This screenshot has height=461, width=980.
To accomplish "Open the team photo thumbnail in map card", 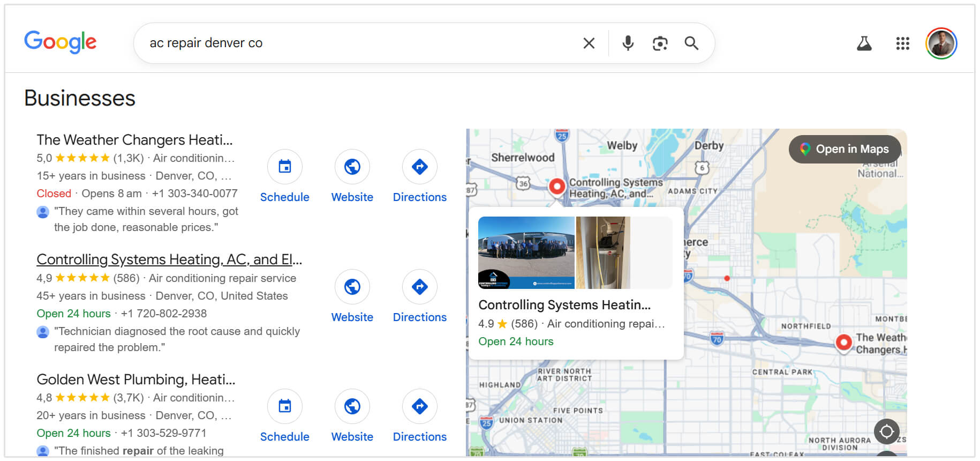I will pos(526,252).
